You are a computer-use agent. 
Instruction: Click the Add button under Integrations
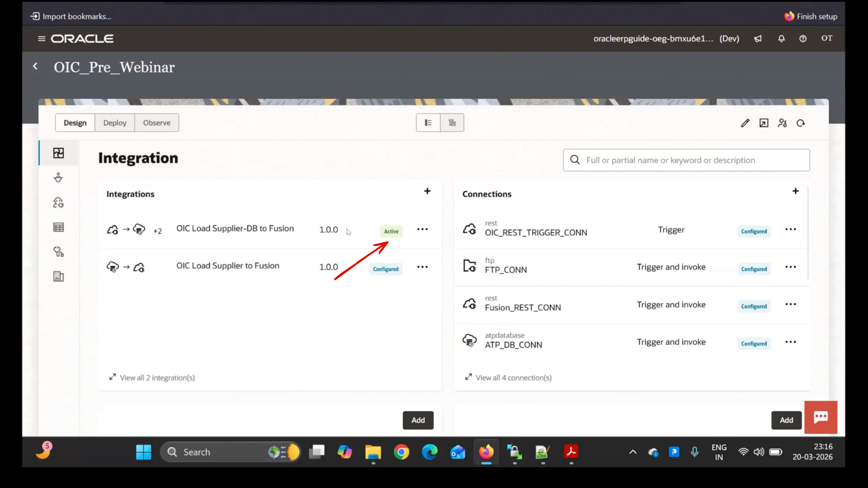click(x=418, y=420)
